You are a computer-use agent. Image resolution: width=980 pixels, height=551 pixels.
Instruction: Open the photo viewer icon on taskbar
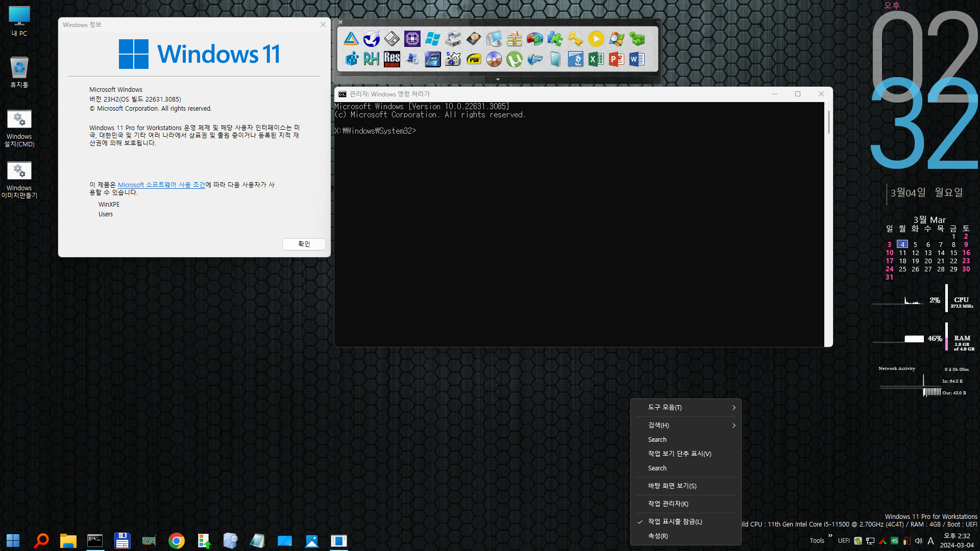(x=311, y=541)
